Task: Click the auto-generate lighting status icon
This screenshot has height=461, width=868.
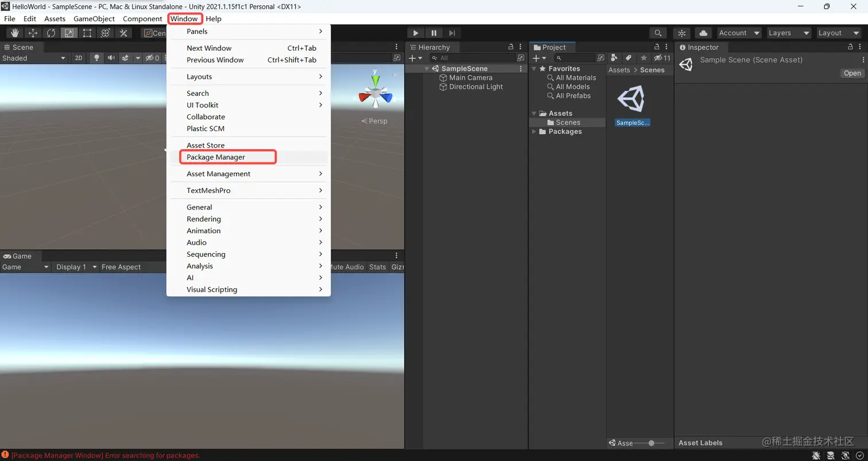Action: 845,455
